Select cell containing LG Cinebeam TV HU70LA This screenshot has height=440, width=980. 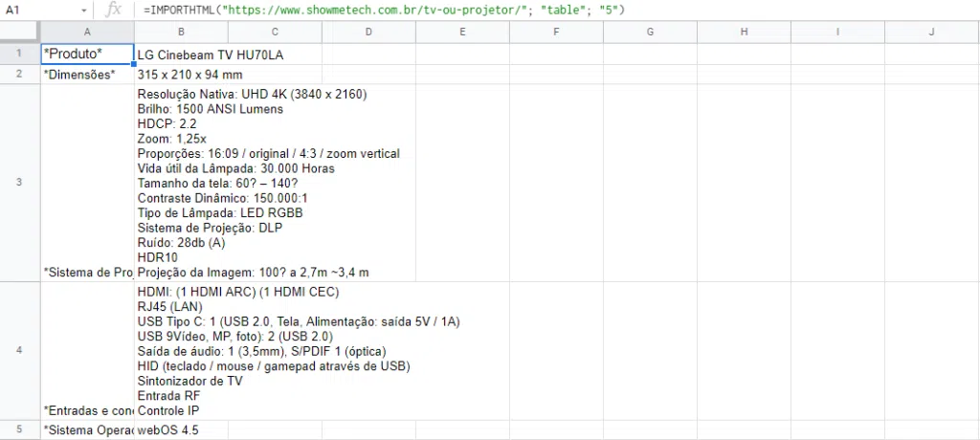click(x=211, y=55)
